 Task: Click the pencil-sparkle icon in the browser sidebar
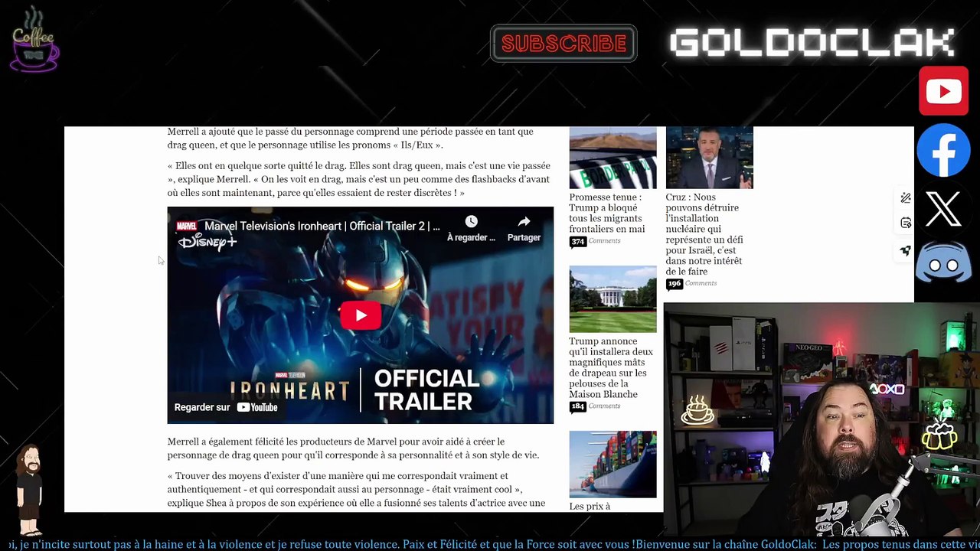click(x=906, y=198)
